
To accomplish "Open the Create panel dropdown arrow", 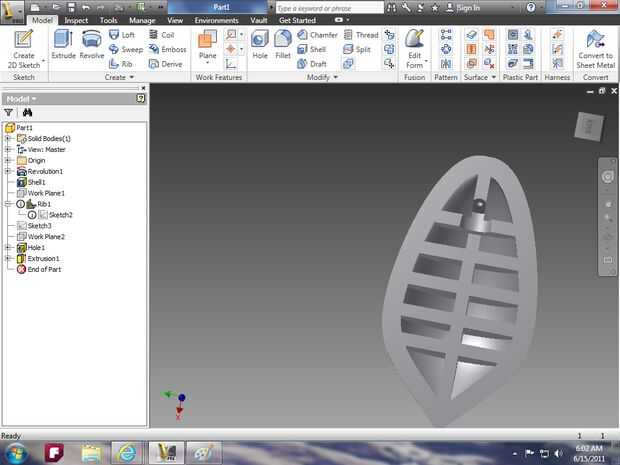I will (x=133, y=77).
